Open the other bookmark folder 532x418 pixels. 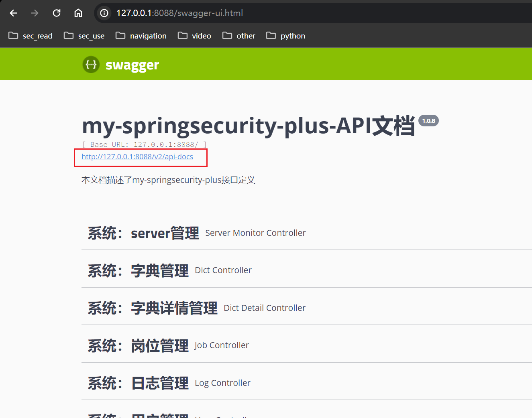point(239,36)
